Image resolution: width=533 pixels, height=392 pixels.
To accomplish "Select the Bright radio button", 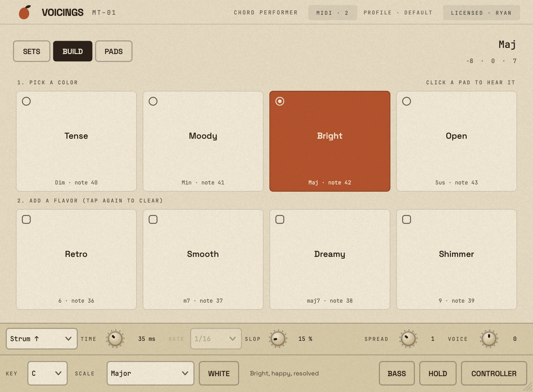I will [x=280, y=101].
